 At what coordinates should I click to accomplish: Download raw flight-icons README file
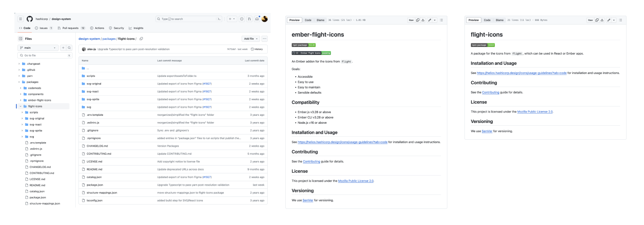point(602,20)
